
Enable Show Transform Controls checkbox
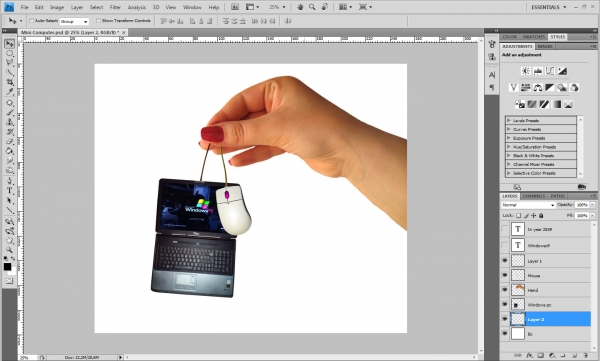click(98, 21)
